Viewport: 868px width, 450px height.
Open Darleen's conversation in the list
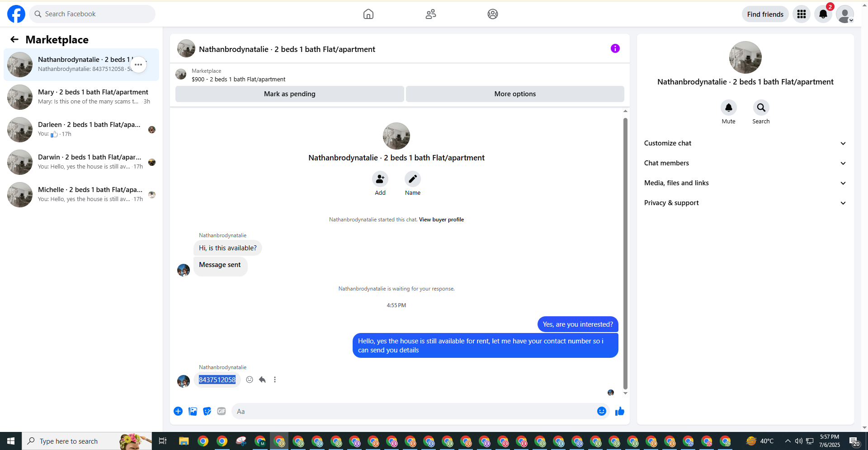[81, 130]
